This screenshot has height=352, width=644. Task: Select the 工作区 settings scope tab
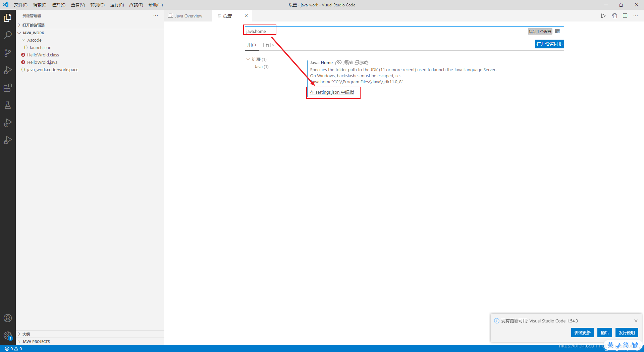(x=268, y=45)
